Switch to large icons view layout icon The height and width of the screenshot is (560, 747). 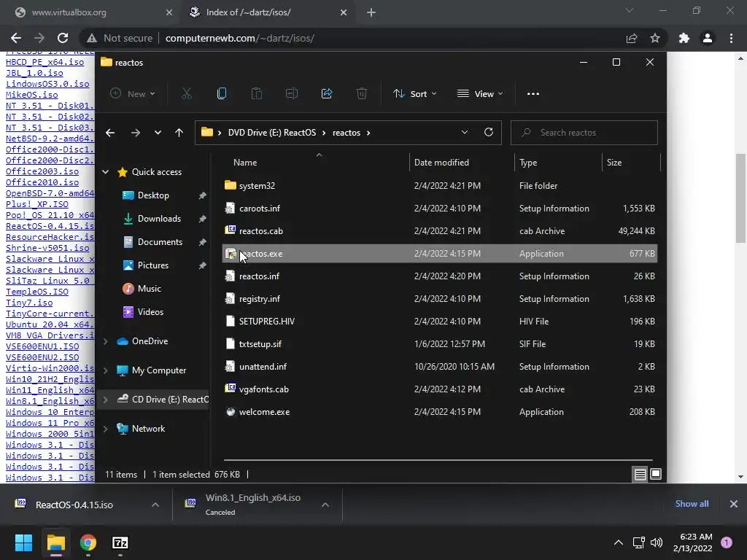pyautogui.click(x=656, y=474)
